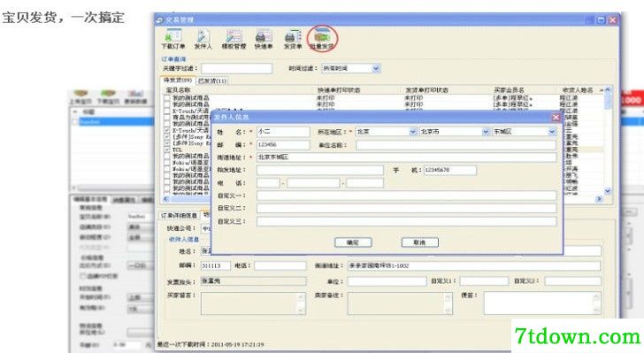Sort by 买家会员名 column header
This screenshot has height=353, width=644.
(x=509, y=90)
